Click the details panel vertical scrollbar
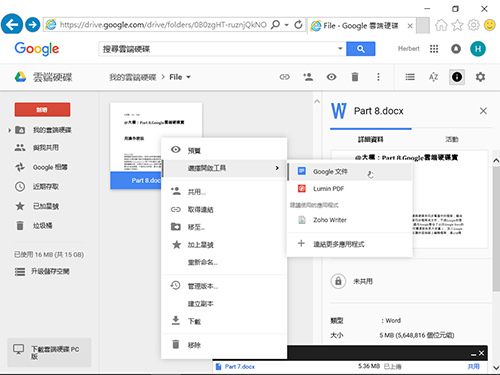 496,228
